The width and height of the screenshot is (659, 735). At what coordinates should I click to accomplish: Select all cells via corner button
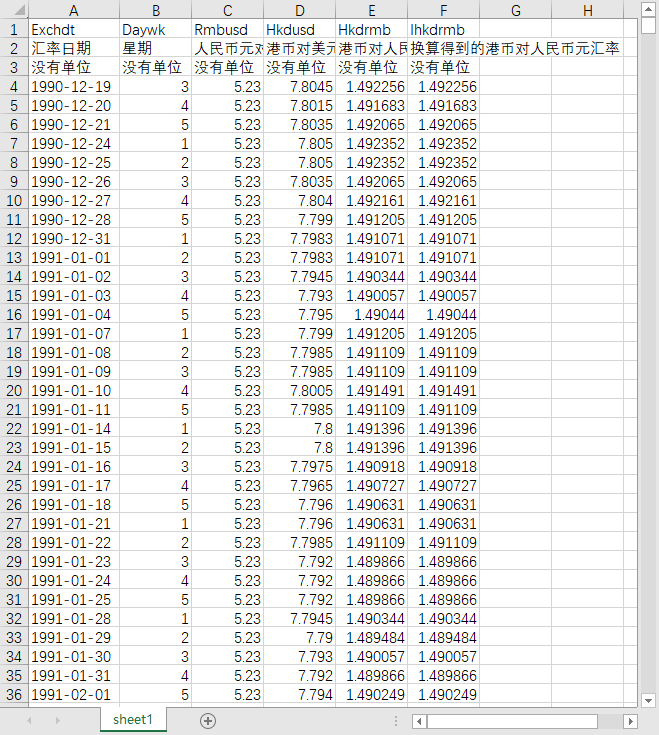tap(14, 9)
